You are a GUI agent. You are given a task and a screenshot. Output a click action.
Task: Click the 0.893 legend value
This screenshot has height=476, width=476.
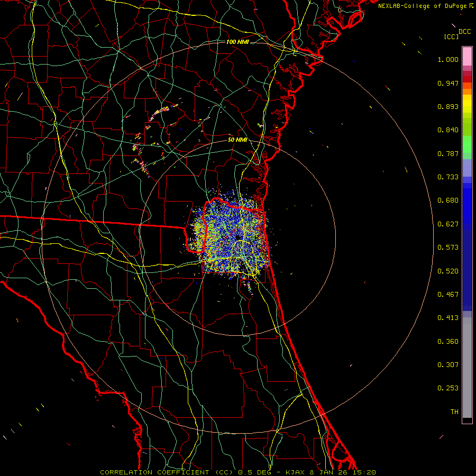coord(448,106)
